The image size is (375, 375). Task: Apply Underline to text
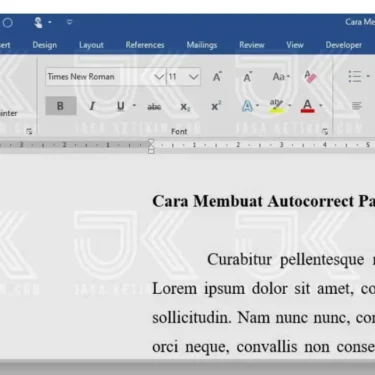tap(121, 106)
